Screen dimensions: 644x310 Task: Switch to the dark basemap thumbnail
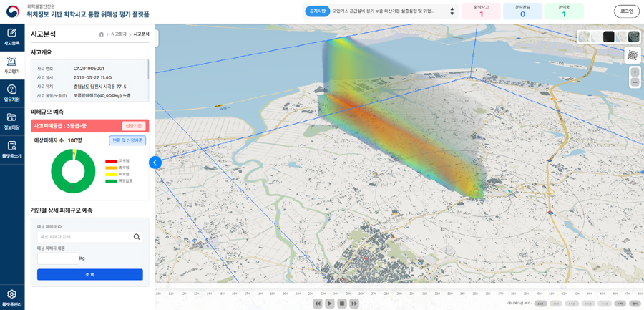tap(608, 37)
